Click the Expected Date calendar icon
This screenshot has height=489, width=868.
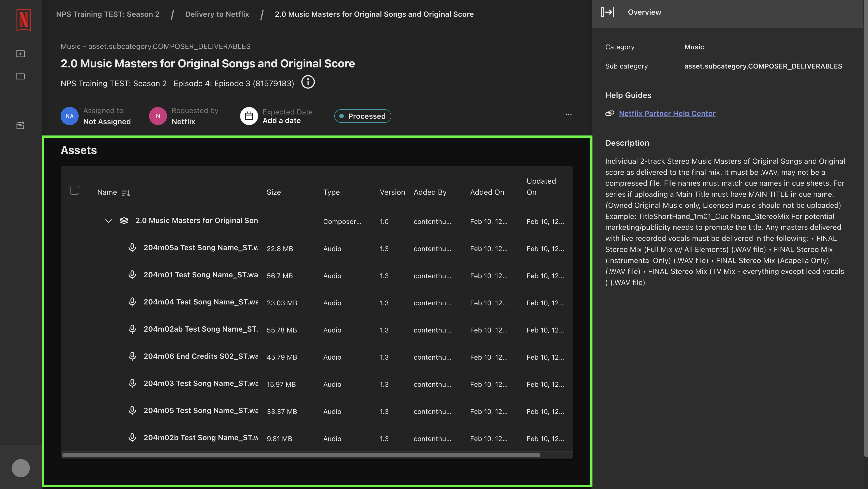(x=249, y=116)
